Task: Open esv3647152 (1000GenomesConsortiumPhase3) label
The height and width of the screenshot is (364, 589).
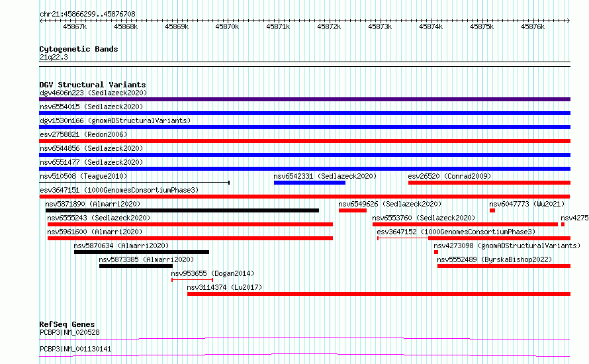Action: coord(456,232)
